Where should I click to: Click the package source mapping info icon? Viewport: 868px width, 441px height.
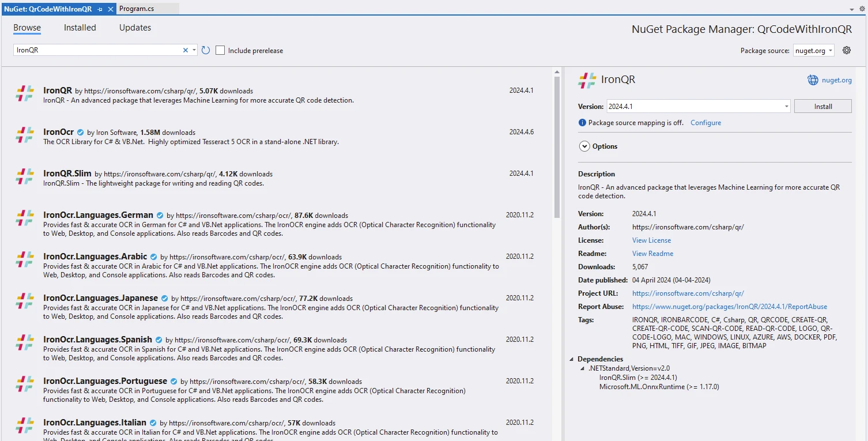(x=582, y=123)
